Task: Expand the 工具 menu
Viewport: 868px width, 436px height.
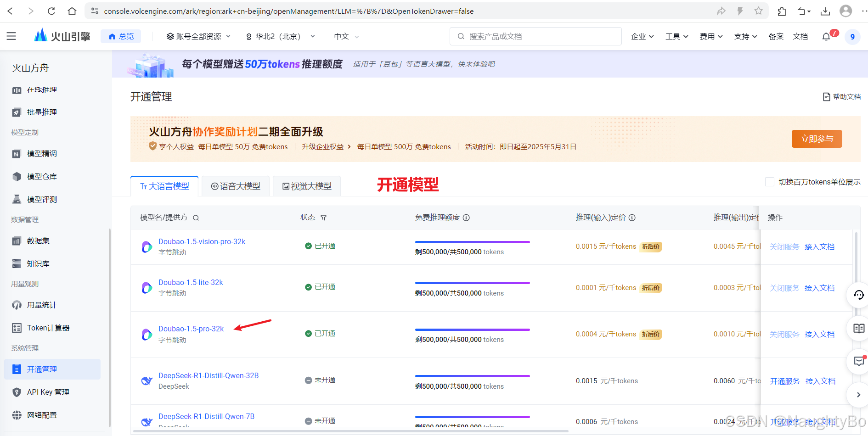Action: click(x=676, y=36)
